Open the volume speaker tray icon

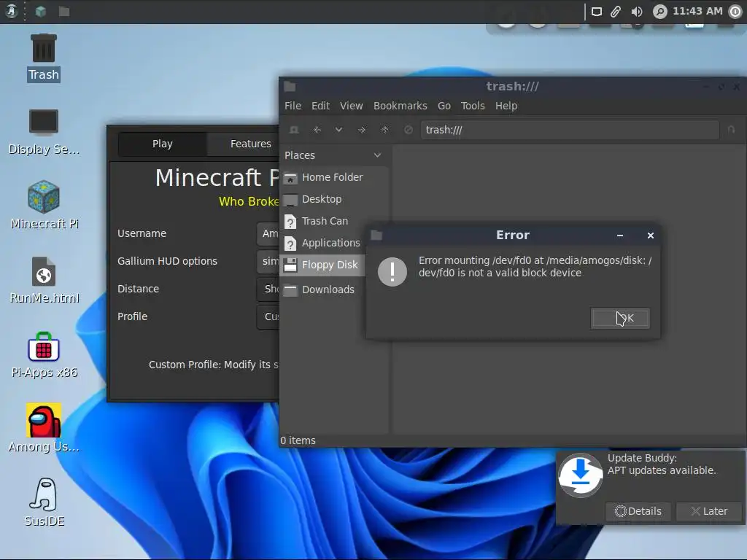coord(636,12)
